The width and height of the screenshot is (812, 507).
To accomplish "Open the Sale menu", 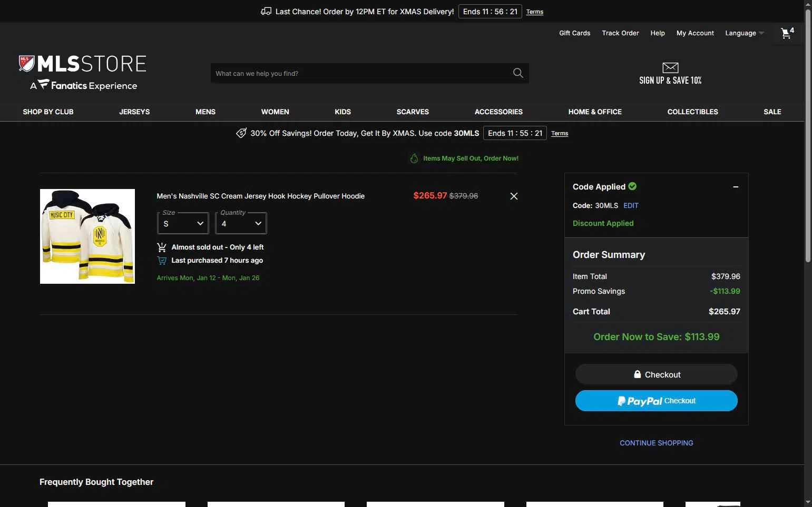I will pos(772,112).
